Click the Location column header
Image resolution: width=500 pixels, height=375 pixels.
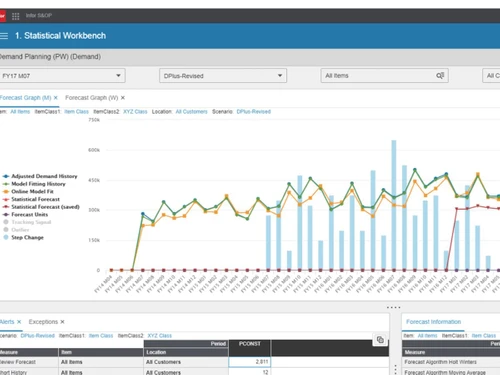[186, 352]
